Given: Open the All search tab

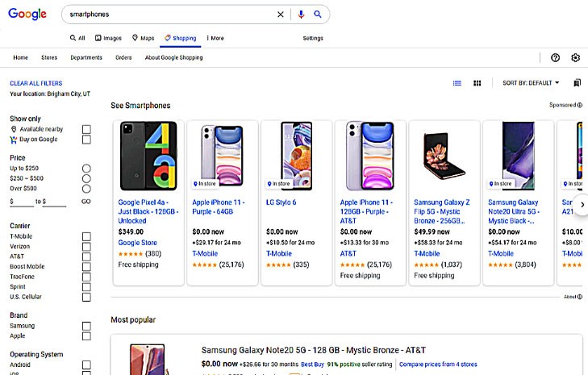Looking at the screenshot, I should tap(77, 38).
